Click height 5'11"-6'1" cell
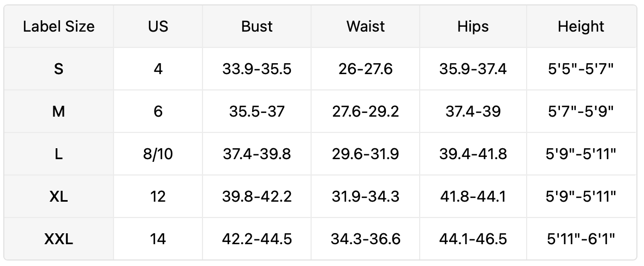The width and height of the screenshot is (644, 266). click(x=581, y=239)
